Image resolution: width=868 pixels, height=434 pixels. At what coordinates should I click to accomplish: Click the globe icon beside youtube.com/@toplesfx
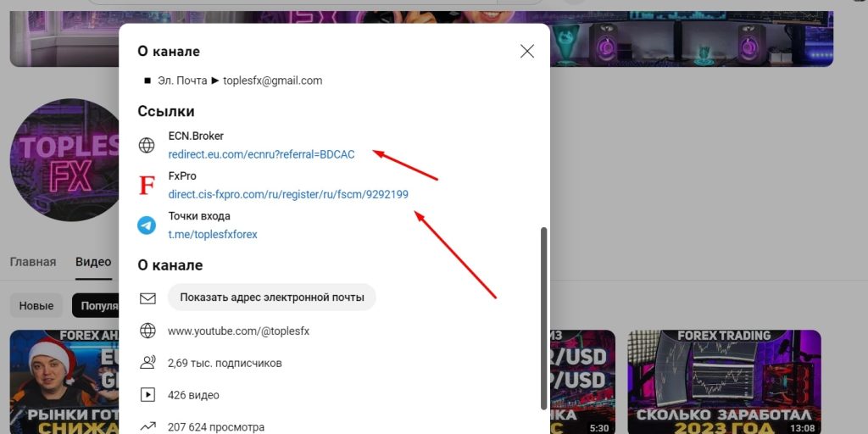(147, 331)
